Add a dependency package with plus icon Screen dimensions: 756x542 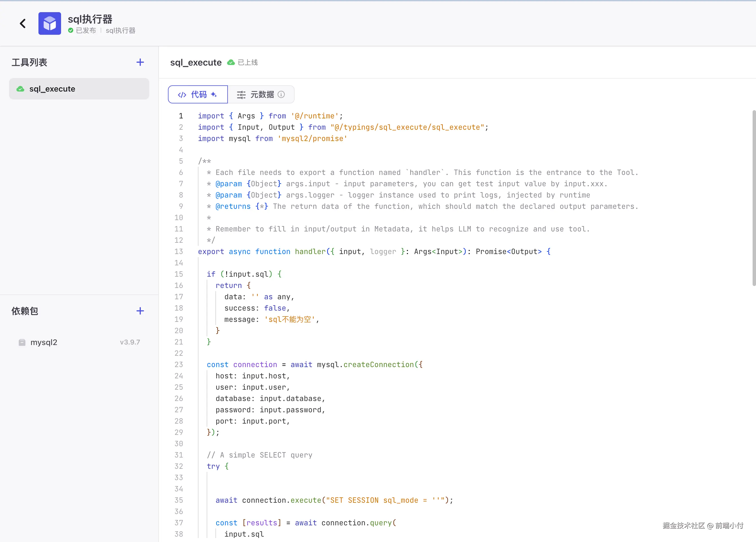click(140, 311)
